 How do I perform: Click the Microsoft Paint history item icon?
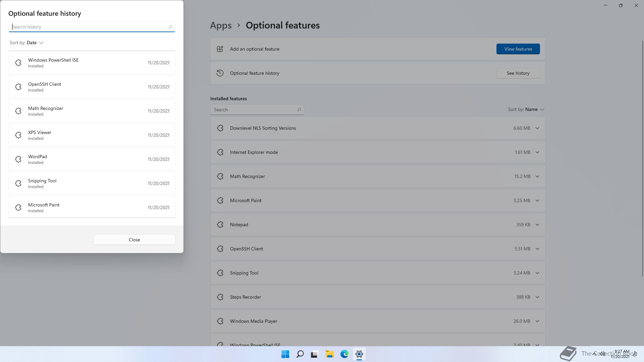pos(18,207)
